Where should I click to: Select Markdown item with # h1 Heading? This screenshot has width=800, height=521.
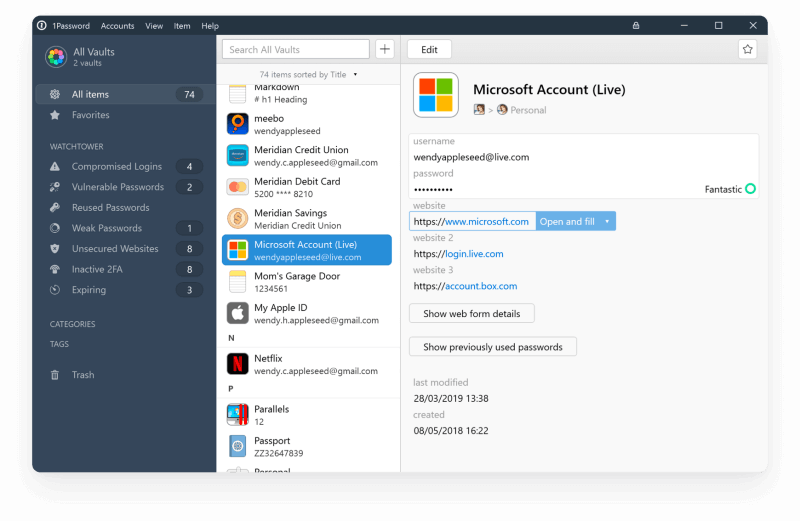(307, 95)
